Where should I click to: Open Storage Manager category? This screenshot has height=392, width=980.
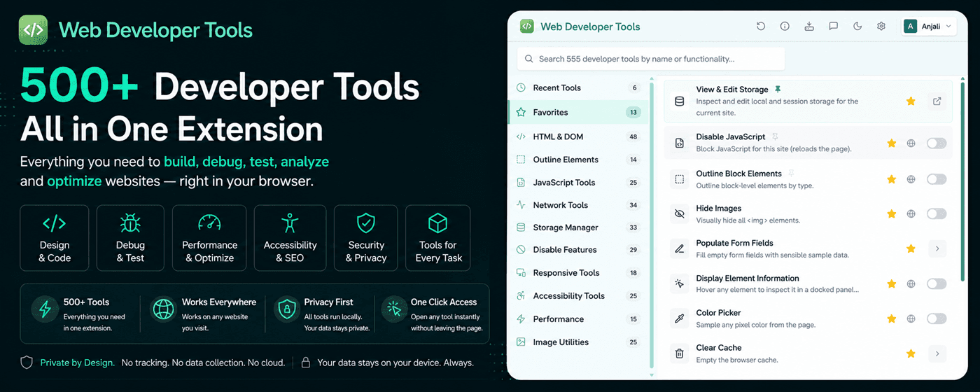578,227
